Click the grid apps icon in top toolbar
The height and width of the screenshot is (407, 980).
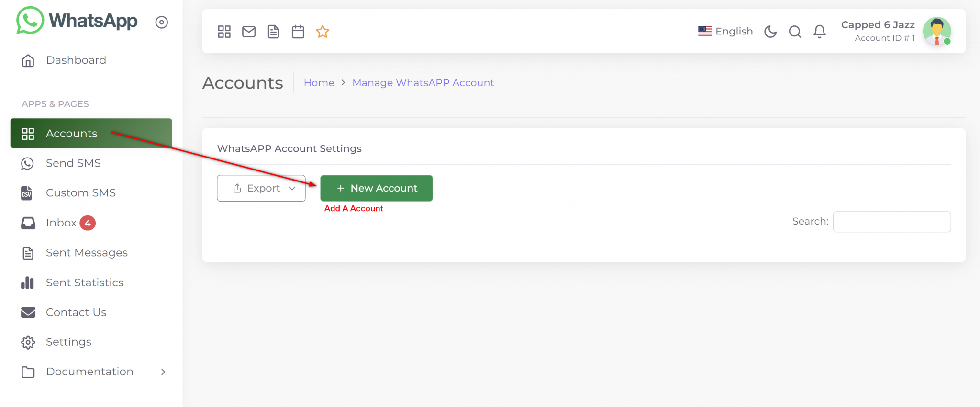pos(224,32)
